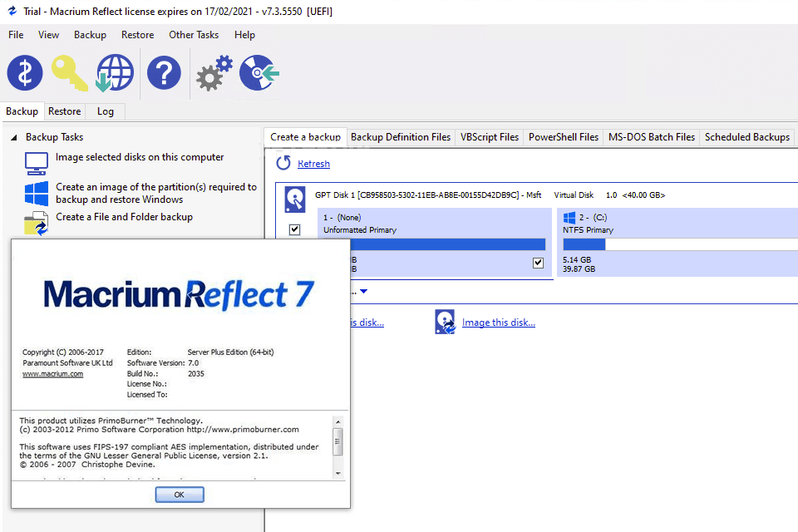Open help with the question mark icon

pos(164,73)
